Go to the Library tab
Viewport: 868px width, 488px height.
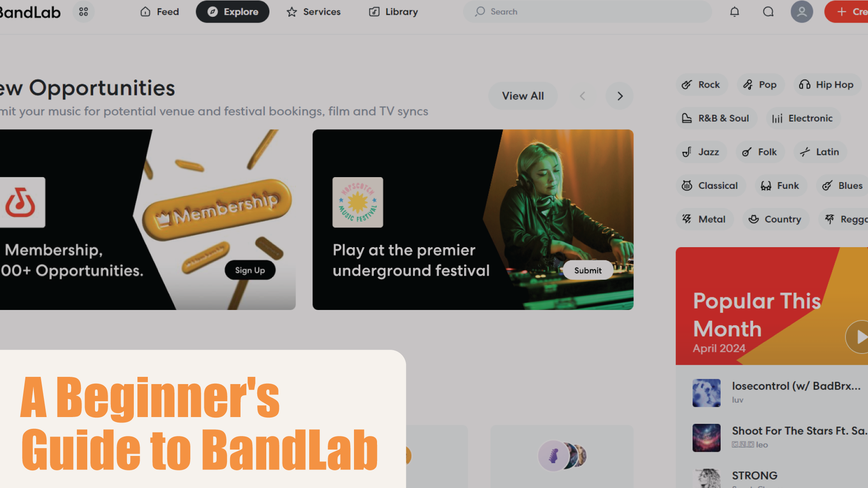tap(393, 12)
